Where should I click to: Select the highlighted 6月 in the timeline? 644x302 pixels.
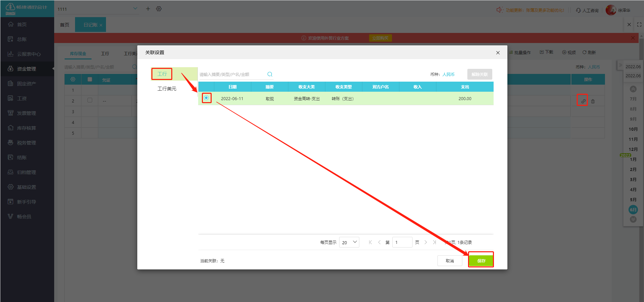coord(633,210)
